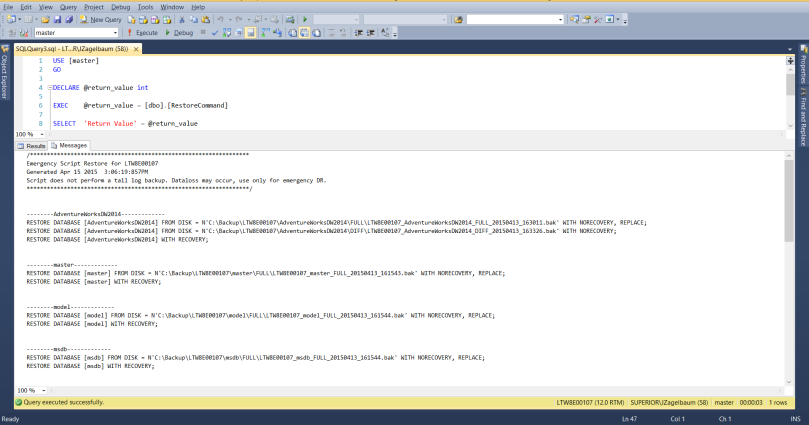
Task: Open the New Project dropdown arrow
Action: point(19,20)
